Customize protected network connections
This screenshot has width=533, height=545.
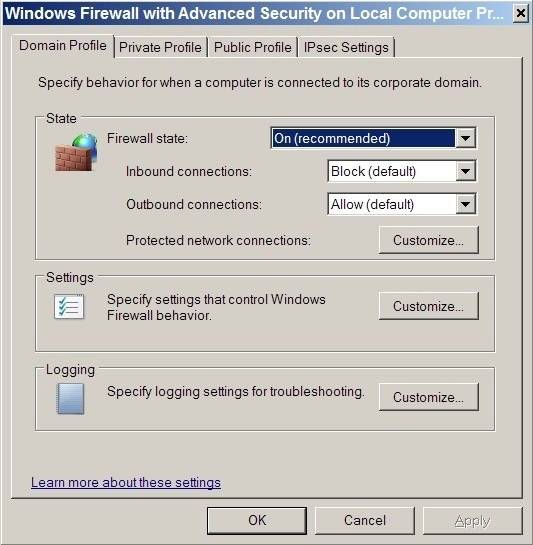(428, 240)
